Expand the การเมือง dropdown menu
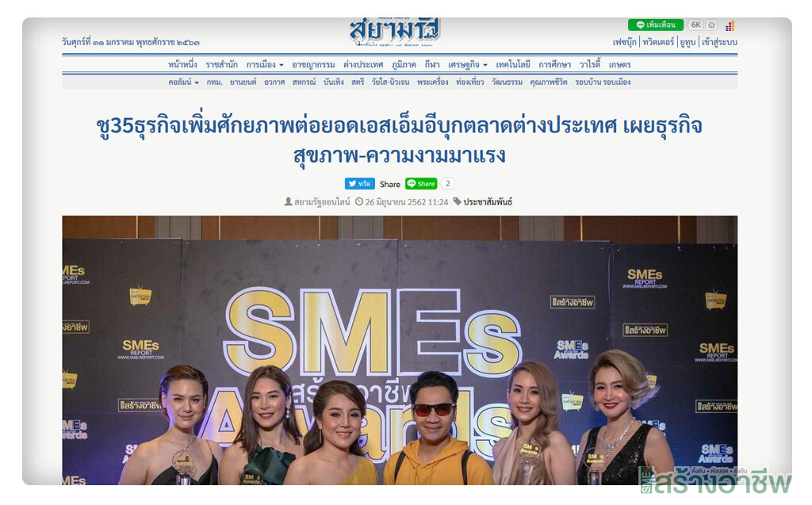812x505 pixels. point(265,65)
